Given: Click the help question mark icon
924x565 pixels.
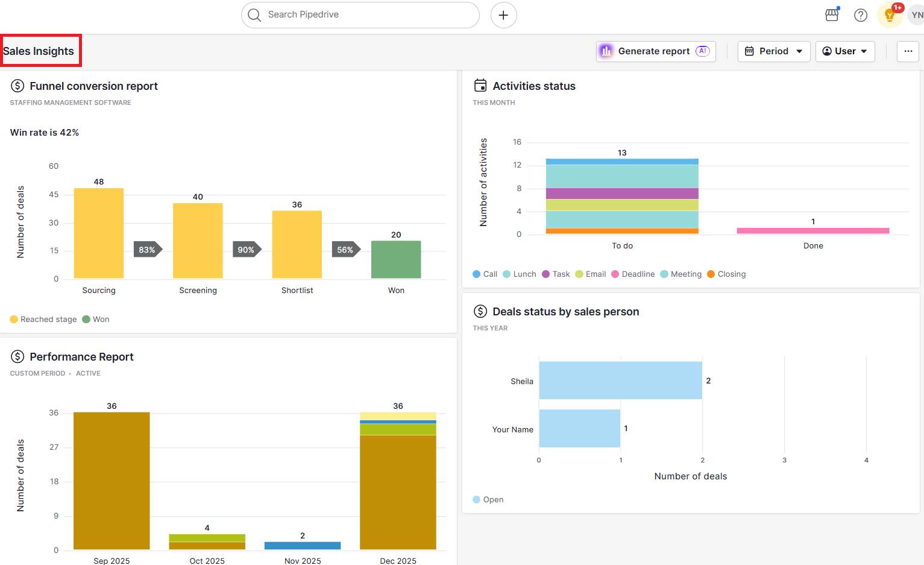Looking at the screenshot, I should coord(861,14).
